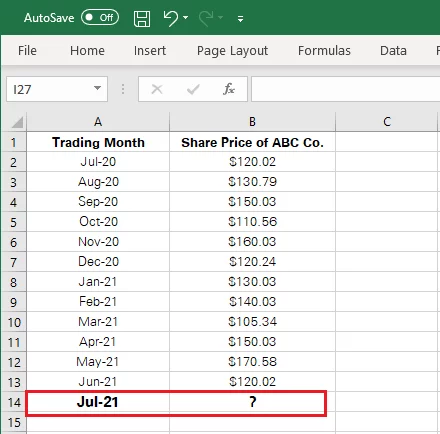The image size is (440, 434).
Task: Select the $105.34 price cell
Action: click(252, 322)
